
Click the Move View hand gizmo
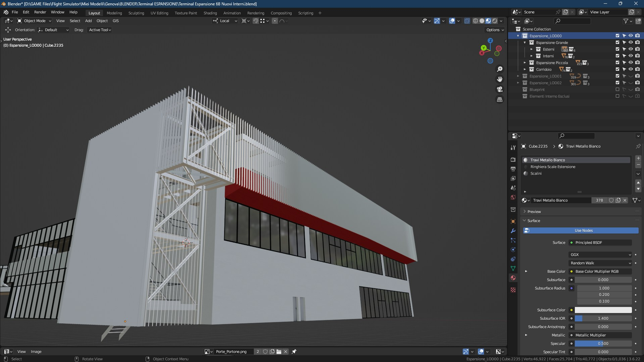500,79
